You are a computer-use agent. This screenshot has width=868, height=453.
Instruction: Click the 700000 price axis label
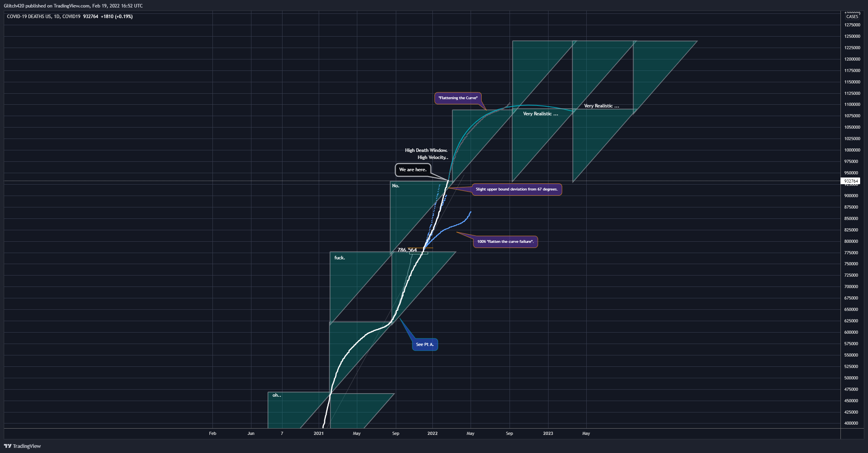pos(852,287)
